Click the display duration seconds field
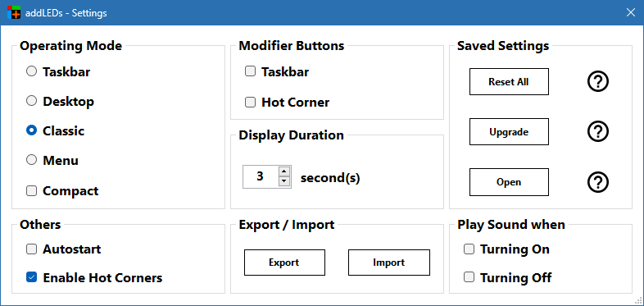 point(261,176)
